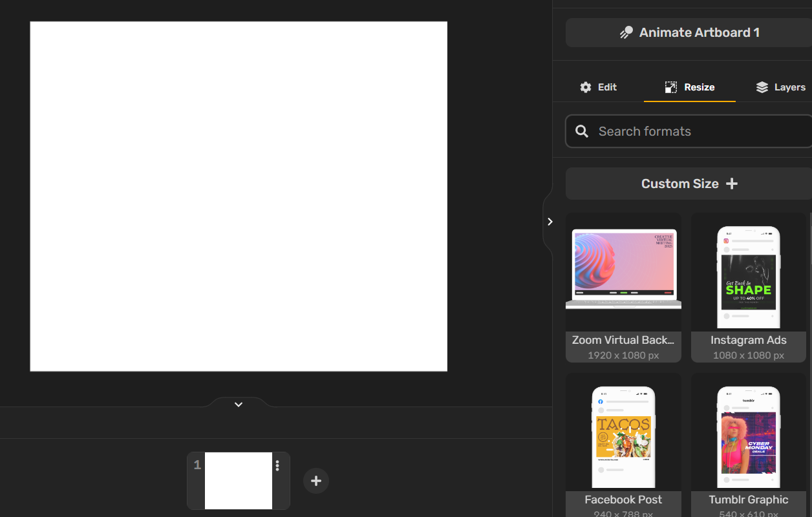
Task: Click the circular plus button to add a page
Action: pyautogui.click(x=315, y=481)
